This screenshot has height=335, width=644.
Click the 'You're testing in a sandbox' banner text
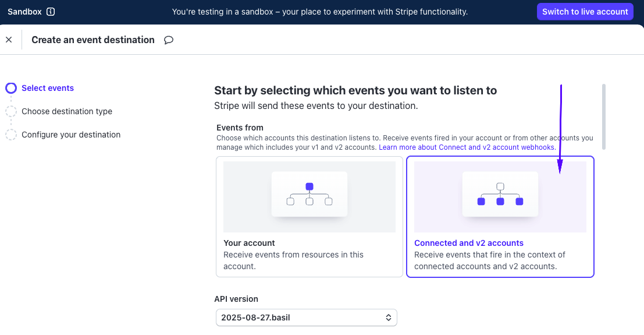(x=319, y=12)
